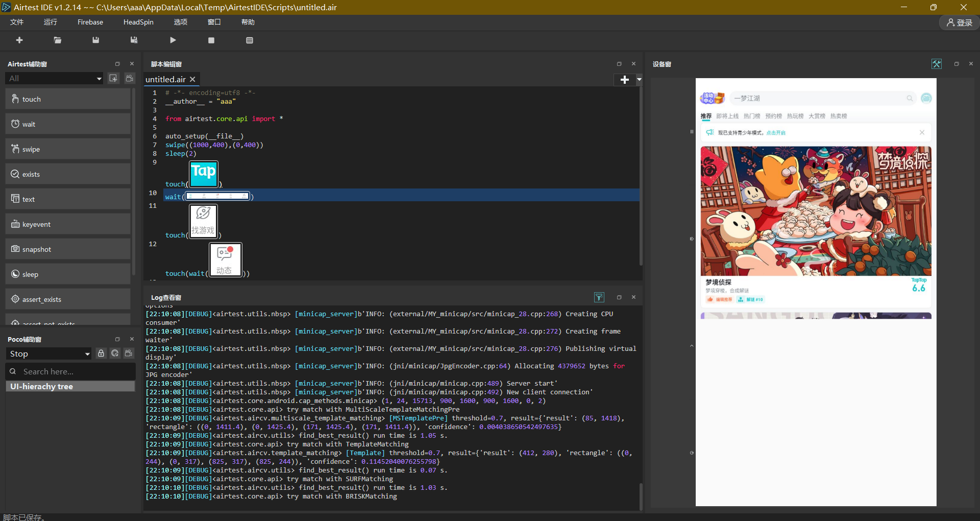This screenshot has width=980, height=521.
Task: Tap the 预约榜 tab on device
Action: pos(773,116)
